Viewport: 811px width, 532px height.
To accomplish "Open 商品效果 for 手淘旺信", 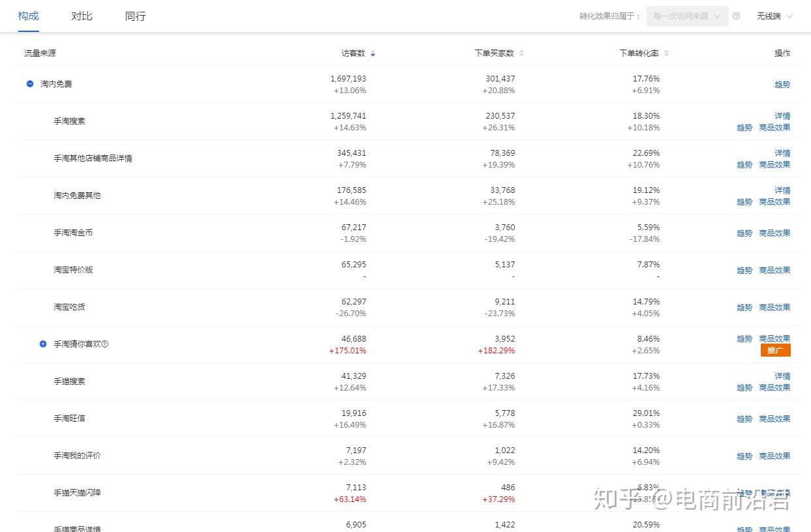I will point(774,419).
